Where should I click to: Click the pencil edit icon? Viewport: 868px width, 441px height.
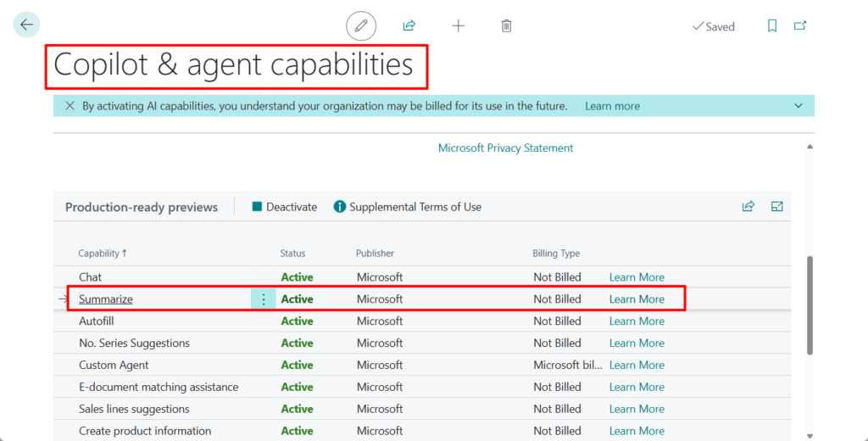click(x=361, y=26)
